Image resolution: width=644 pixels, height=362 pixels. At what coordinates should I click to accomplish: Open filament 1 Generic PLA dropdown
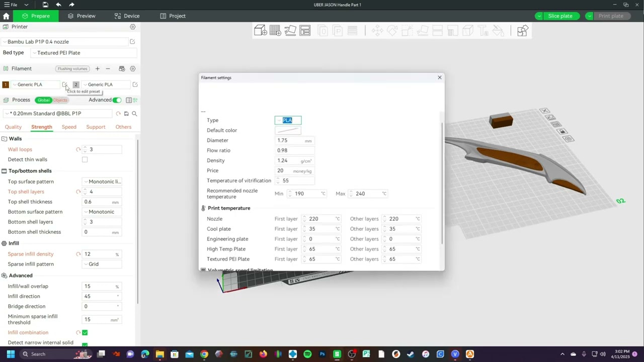(36, 84)
